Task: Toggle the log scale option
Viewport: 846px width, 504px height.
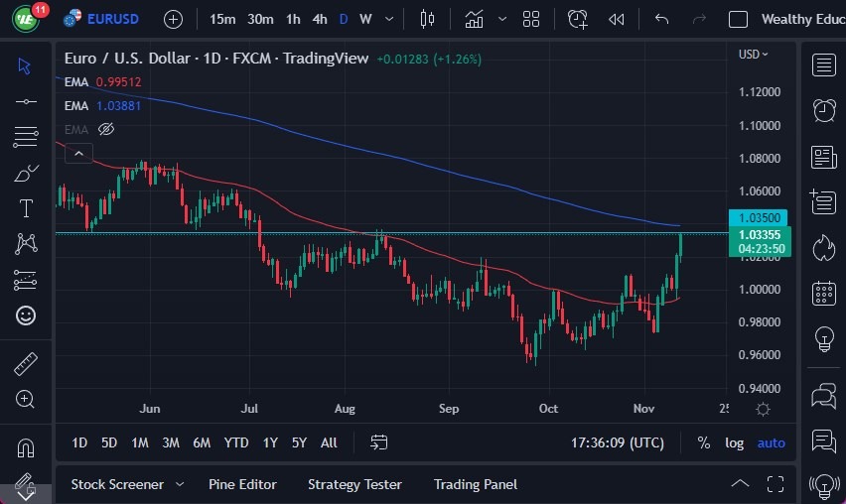Action: 734,442
